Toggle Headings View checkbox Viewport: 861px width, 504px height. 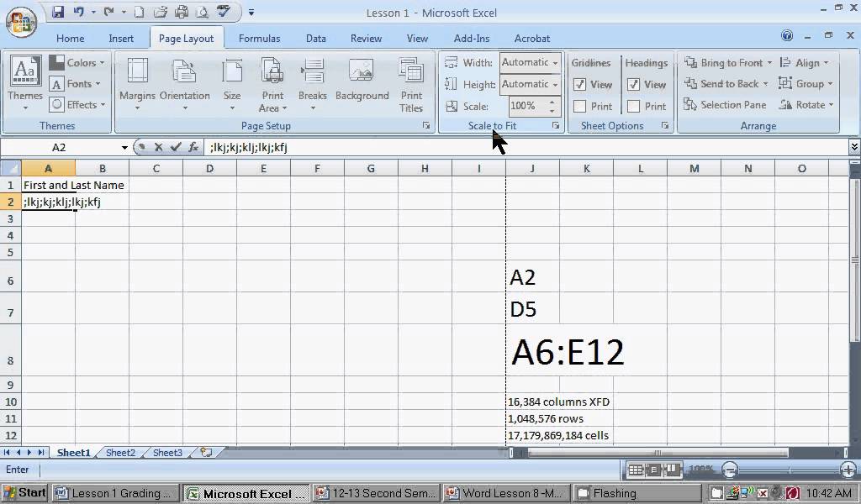633,85
